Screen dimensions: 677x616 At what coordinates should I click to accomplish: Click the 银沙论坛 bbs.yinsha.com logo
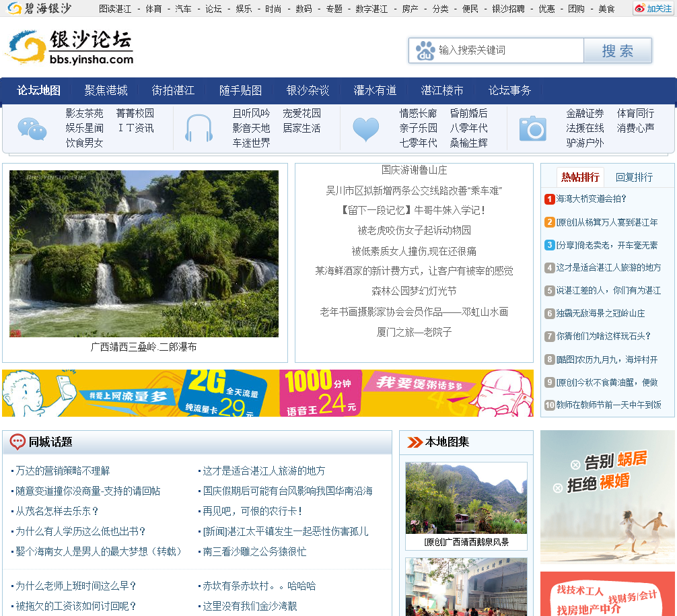(71, 48)
